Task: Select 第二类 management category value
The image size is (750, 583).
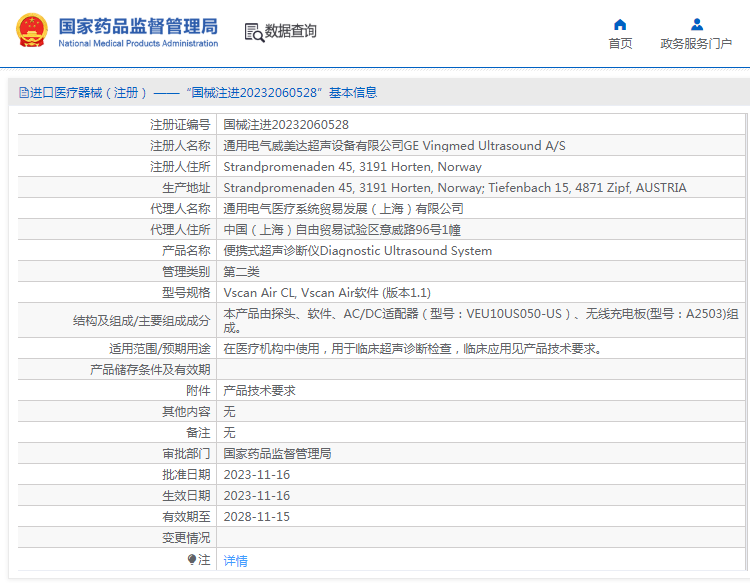Action: [242, 272]
